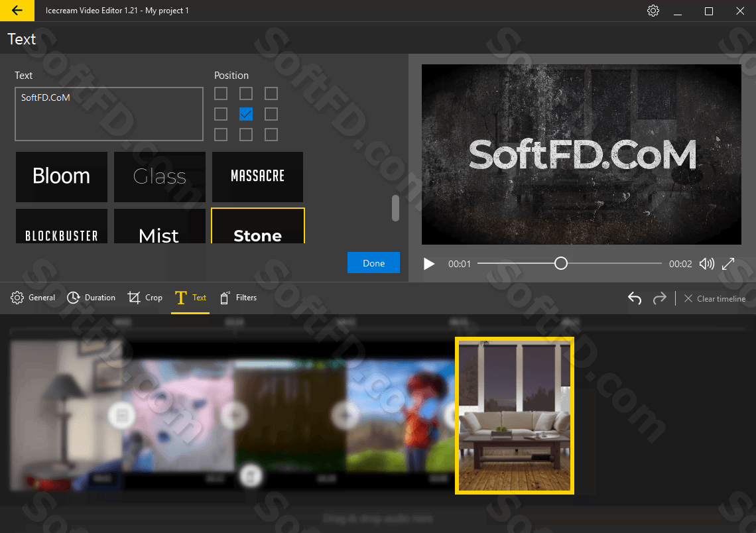
Task: Set text position to middle-right
Action: pyautogui.click(x=271, y=114)
